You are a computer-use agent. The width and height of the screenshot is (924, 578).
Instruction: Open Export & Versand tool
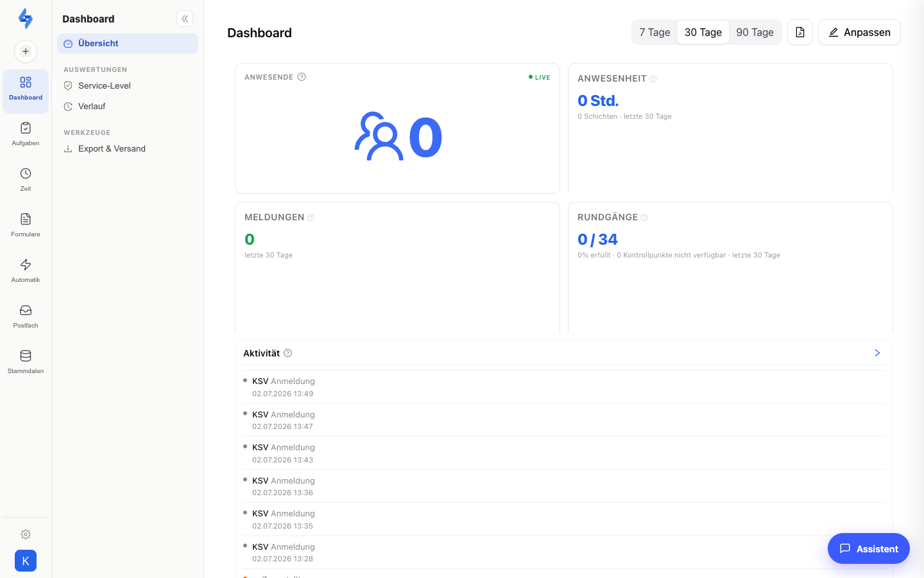pyautogui.click(x=128, y=148)
